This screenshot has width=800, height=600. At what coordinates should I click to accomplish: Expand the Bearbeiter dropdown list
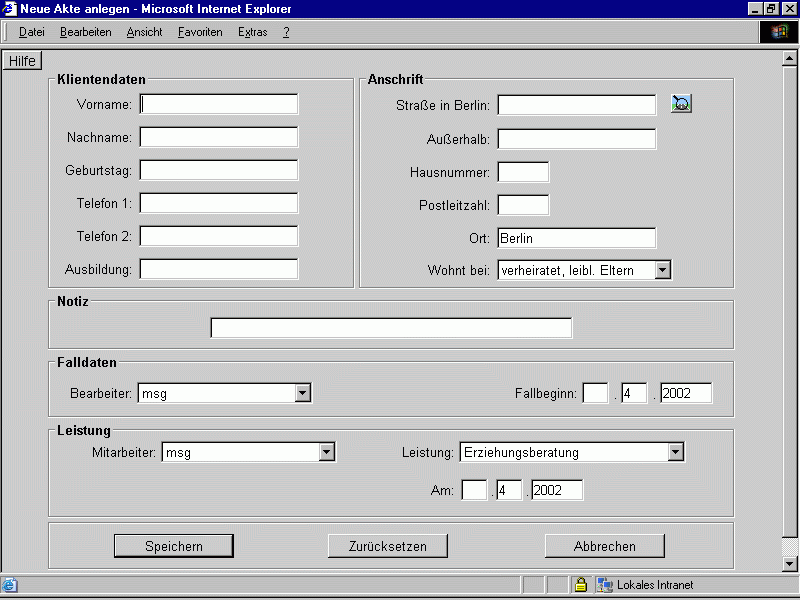tap(303, 394)
